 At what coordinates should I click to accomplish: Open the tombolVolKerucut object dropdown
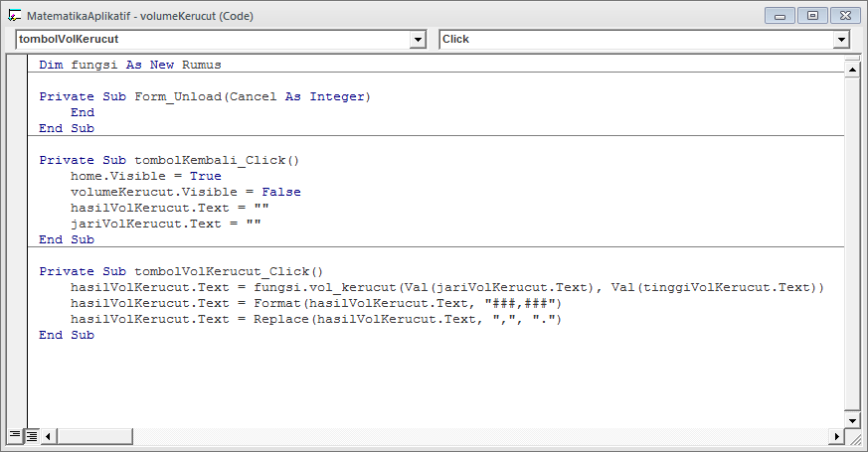coord(418,39)
